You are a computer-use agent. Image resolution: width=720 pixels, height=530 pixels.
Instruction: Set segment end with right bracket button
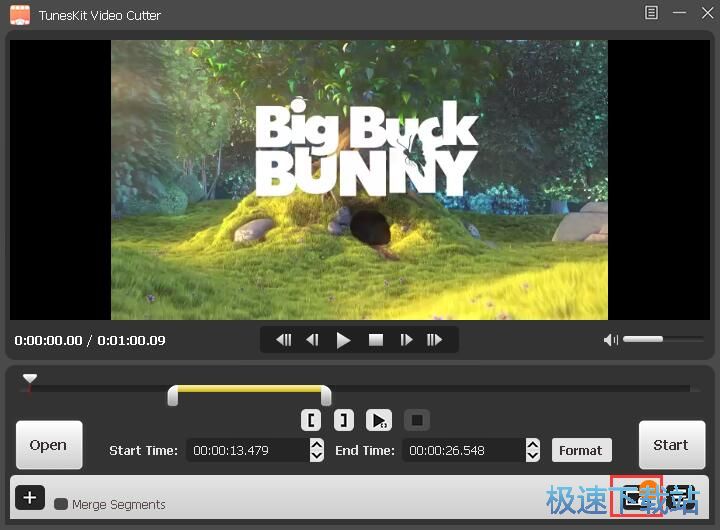343,420
